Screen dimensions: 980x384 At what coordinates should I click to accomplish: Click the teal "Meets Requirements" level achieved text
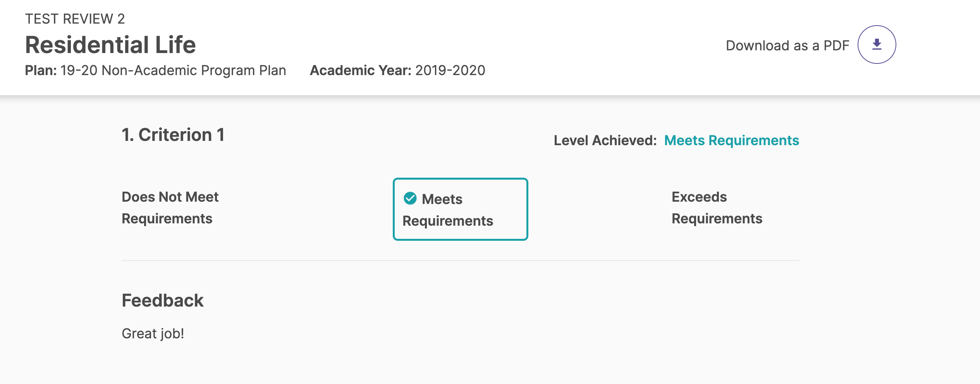(731, 140)
